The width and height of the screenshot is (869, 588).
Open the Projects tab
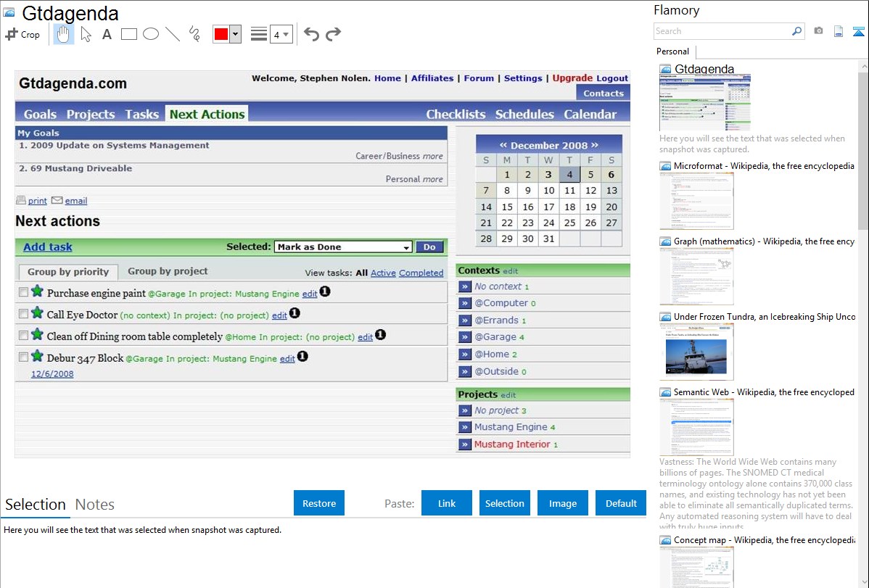[x=91, y=114]
